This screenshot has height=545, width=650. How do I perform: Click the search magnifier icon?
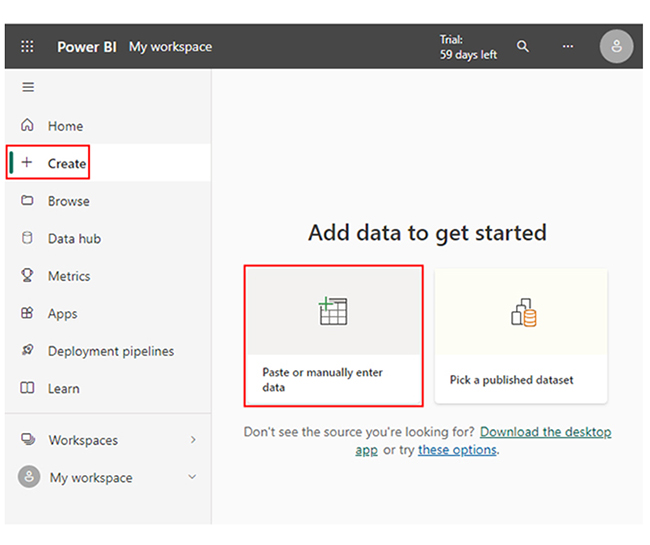(523, 46)
